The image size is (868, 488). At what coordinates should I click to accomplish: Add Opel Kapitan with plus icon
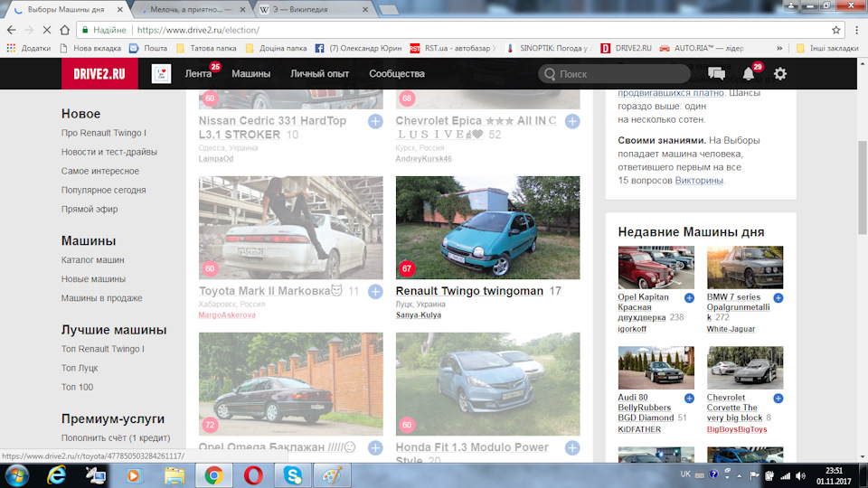pyautogui.click(x=689, y=298)
